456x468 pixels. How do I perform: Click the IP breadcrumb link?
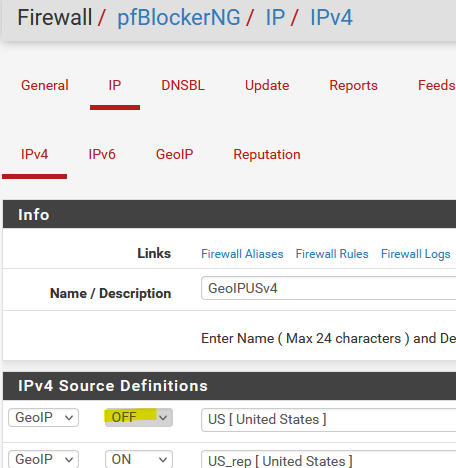click(x=275, y=17)
